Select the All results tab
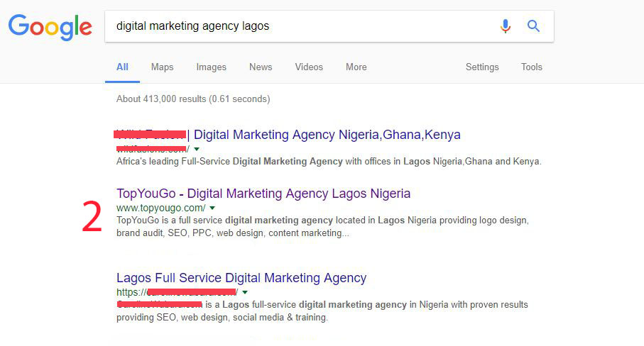The width and height of the screenshot is (644, 346). (122, 67)
